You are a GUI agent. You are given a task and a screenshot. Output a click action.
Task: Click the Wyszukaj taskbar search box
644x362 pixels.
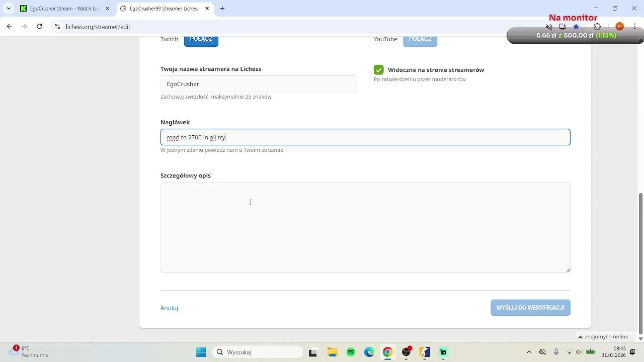click(258, 352)
